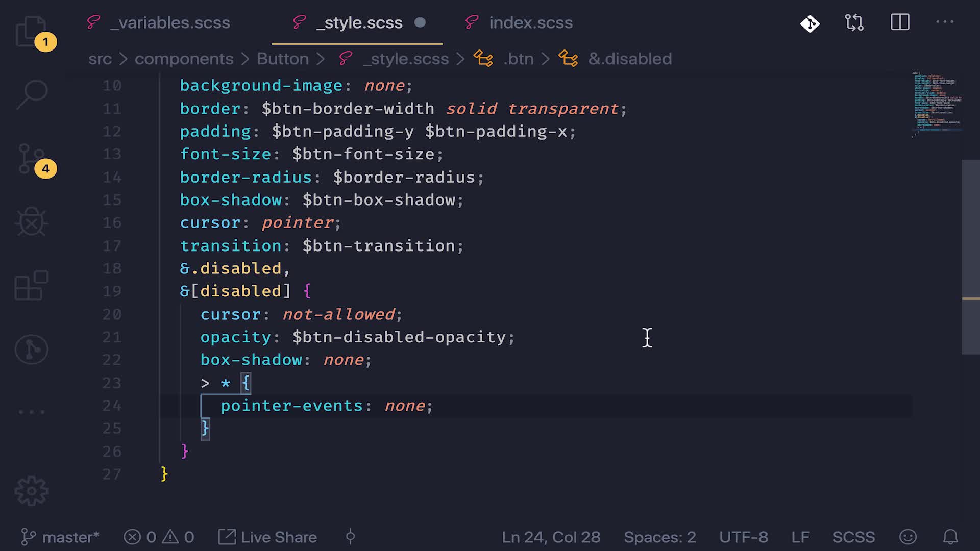This screenshot has width=980, height=551.
Task: Open the Run and Debug view
Action: click(x=32, y=222)
